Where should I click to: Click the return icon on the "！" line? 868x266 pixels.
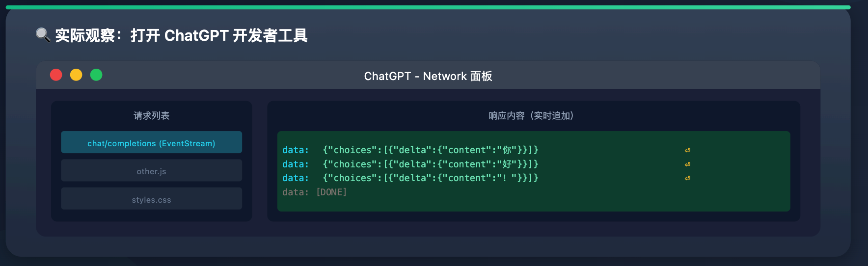click(x=687, y=178)
